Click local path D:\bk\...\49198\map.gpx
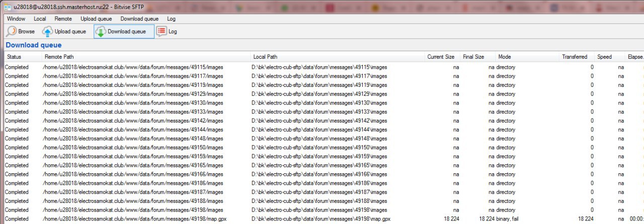Screen dimensions: 644x224 click(x=321, y=218)
